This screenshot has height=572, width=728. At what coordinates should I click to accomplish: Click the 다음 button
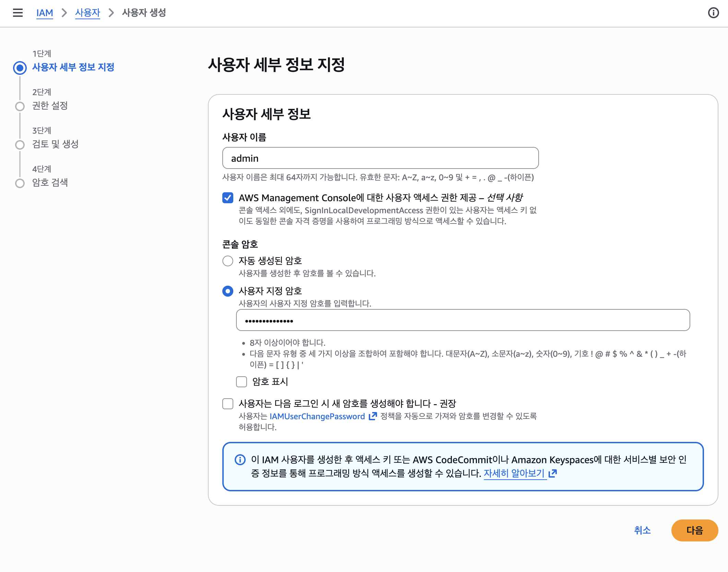(694, 530)
